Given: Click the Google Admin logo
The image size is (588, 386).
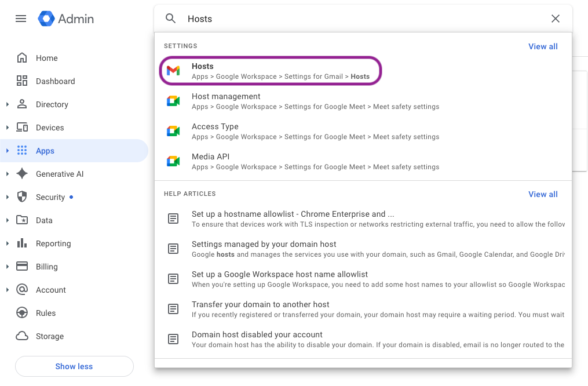Looking at the screenshot, I should [66, 19].
